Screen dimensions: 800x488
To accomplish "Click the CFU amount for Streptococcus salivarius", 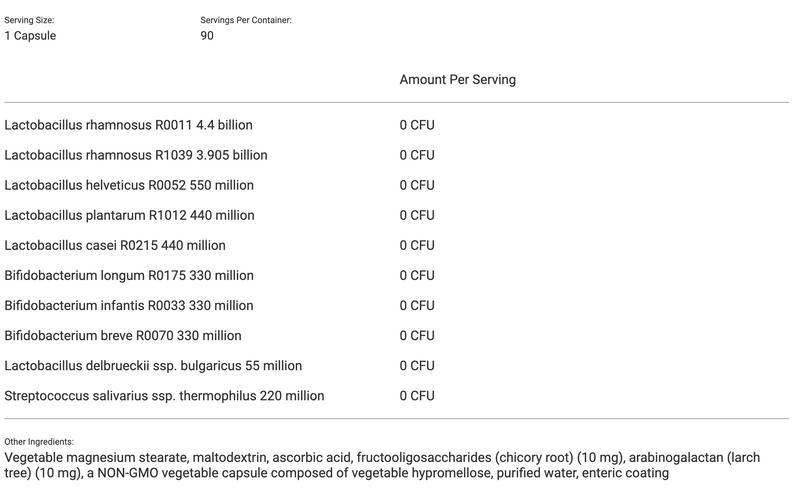I will tap(417, 395).
